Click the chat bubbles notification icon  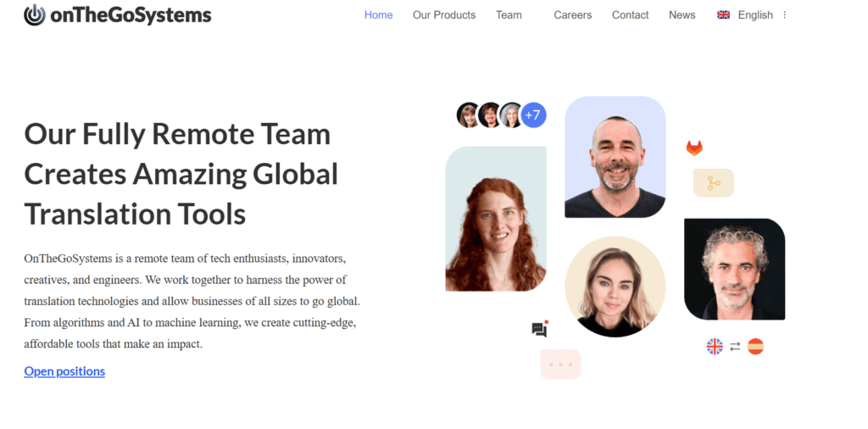coord(540,329)
